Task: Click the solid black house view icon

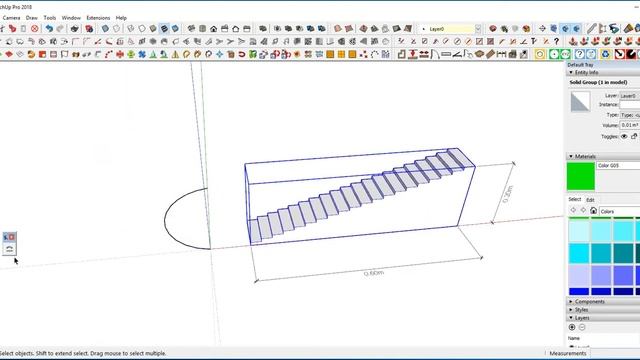Action: [x=213, y=29]
